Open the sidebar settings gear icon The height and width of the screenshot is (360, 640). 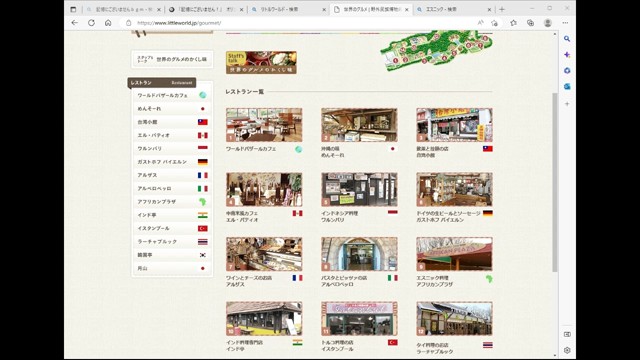point(567,350)
